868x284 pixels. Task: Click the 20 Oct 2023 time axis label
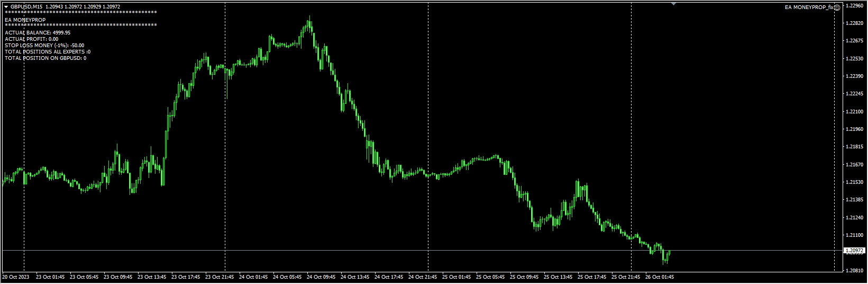[x=15, y=277]
